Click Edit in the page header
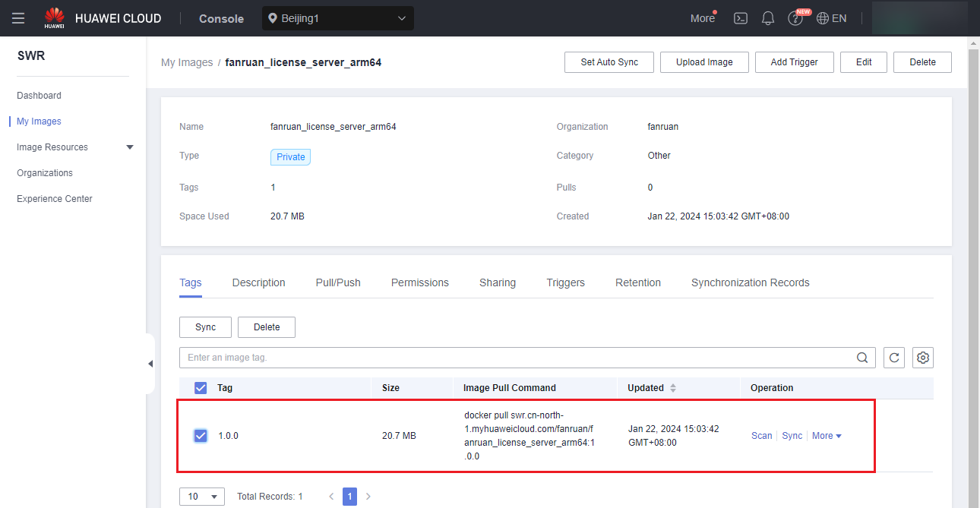980x508 pixels. [x=864, y=62]
